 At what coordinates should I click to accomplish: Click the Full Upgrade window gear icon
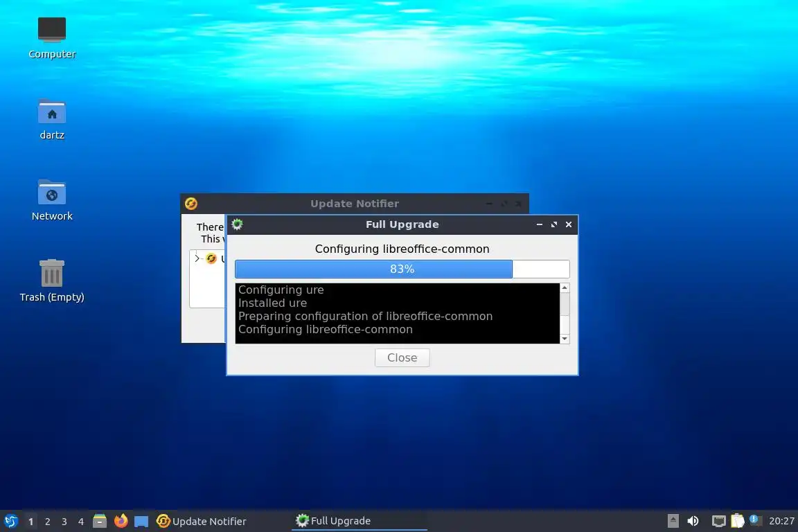point(237,224)
